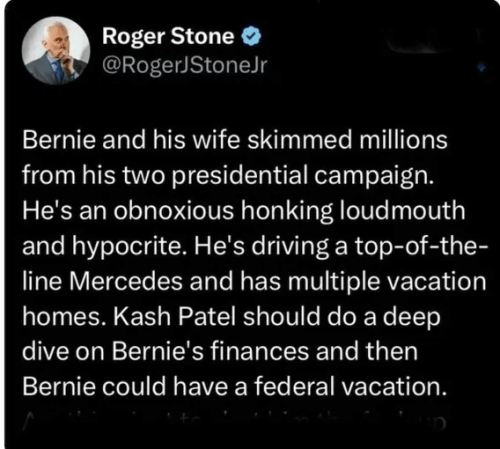Click the phrase 'top-of-the-' in tweet
Screen dimensions: 500x449
[x=422, y=247]
